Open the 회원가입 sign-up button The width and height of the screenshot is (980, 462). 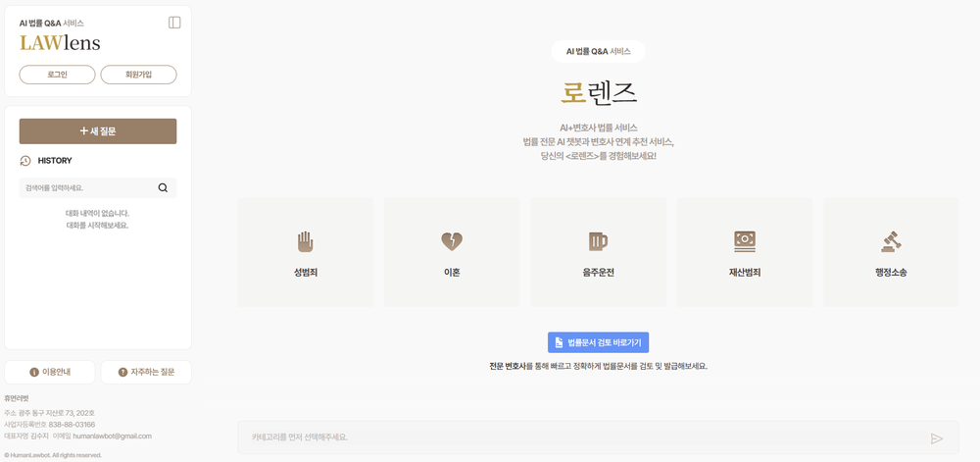coord(138,75)
